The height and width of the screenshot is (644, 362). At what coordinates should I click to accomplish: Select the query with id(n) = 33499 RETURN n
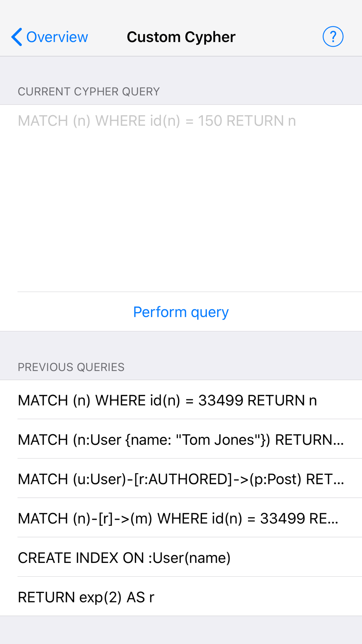point(181,400)
